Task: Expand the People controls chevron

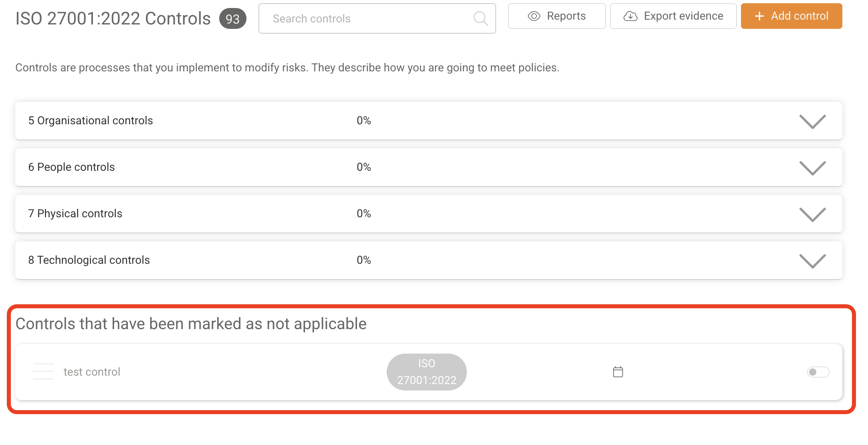Action: (x=812, y=168)
